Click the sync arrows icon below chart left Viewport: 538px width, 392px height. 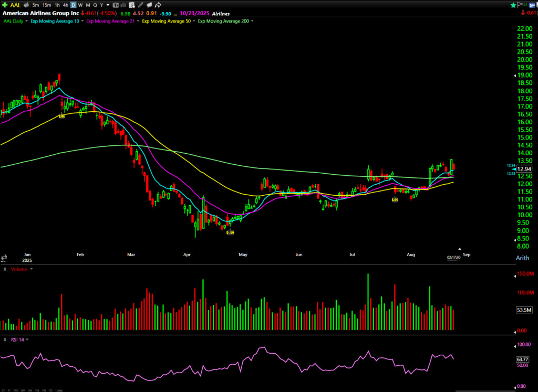4,258
